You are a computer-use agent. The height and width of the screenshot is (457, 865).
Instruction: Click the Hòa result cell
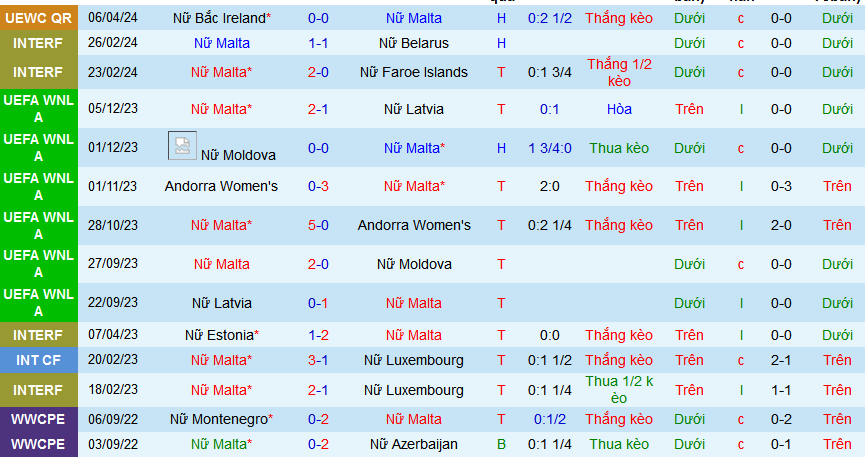pyautogui.click(x=619, y=109)
